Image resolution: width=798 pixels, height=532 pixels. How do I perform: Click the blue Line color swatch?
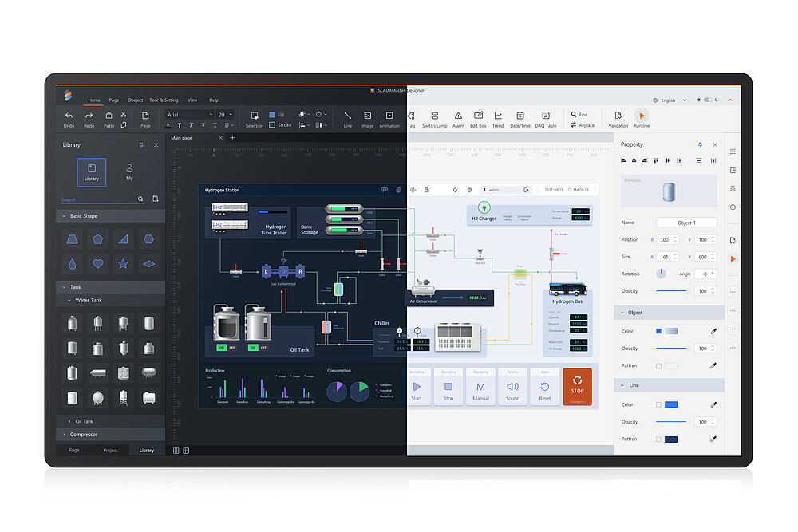(x=671, y=404)
